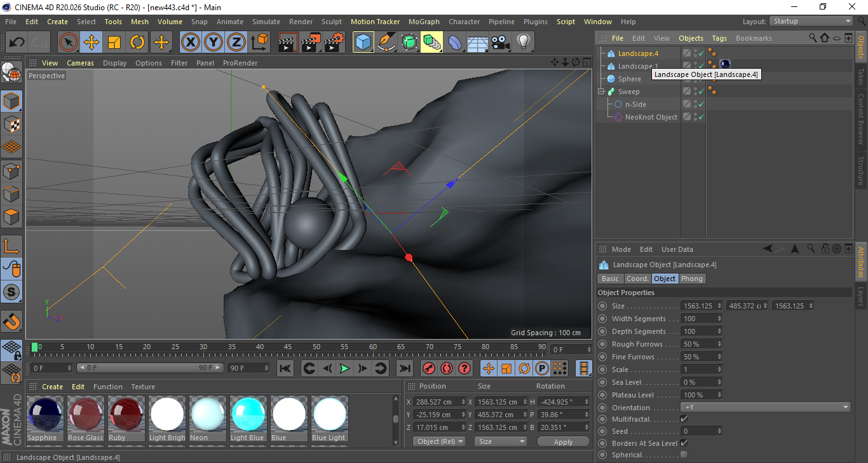The image size is (868, 463).
Task: Toggle the Axis mode icon
Action: (x=12, y=246)
